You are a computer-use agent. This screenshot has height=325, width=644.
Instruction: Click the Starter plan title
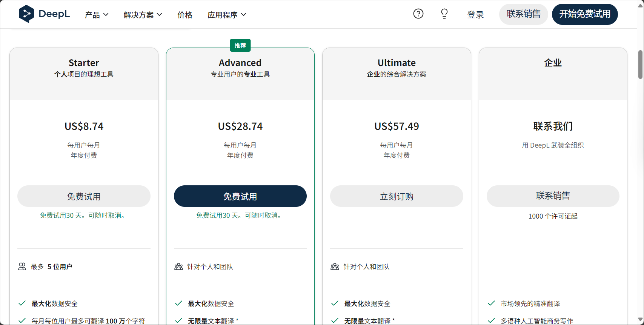tap(84, 63)
